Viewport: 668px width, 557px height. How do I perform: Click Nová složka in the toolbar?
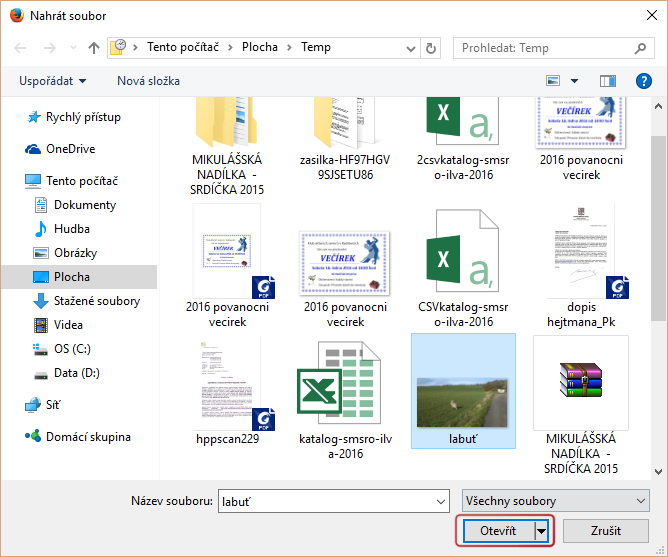point(148,81)
